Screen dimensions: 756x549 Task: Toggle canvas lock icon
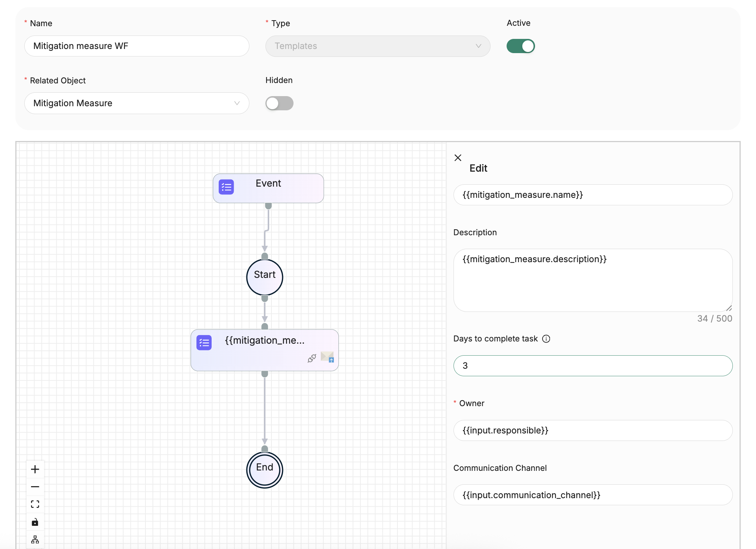(35, 522)
